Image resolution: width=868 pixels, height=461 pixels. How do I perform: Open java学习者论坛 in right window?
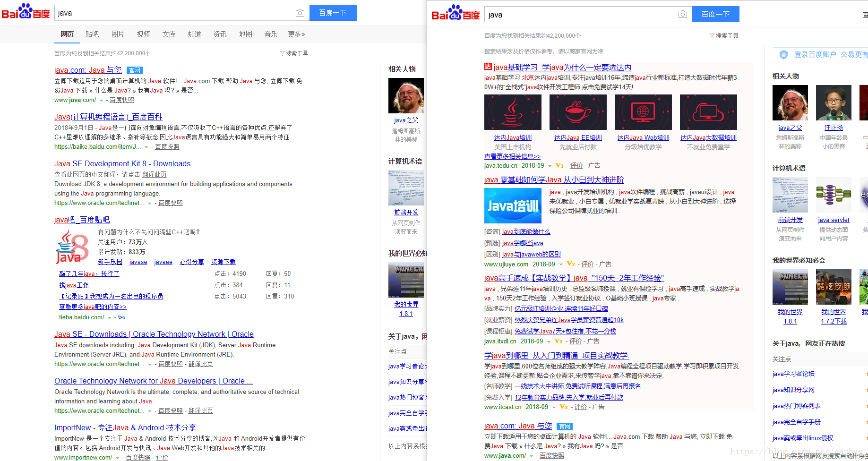(x=793, y=374)
